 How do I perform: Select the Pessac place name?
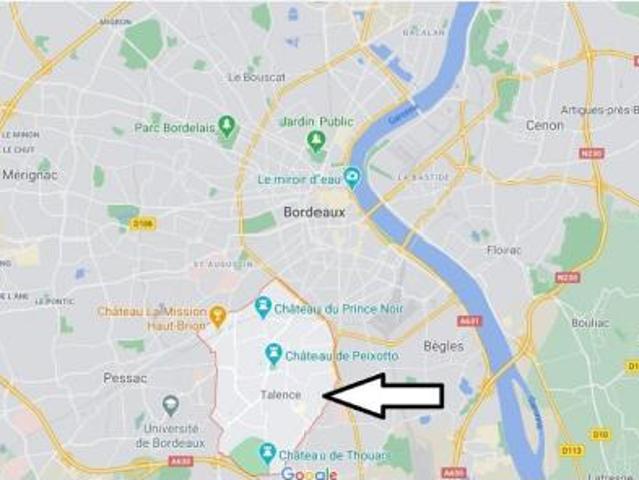[125, 378]
